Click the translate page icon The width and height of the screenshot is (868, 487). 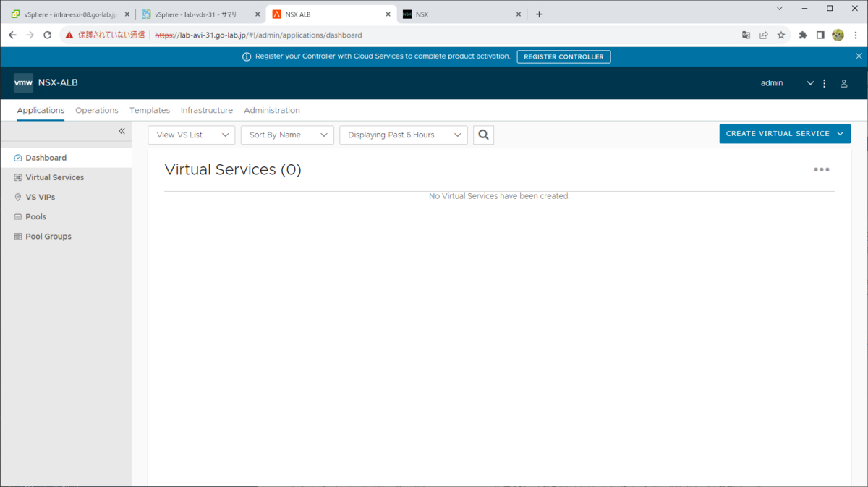coord(746,35)
